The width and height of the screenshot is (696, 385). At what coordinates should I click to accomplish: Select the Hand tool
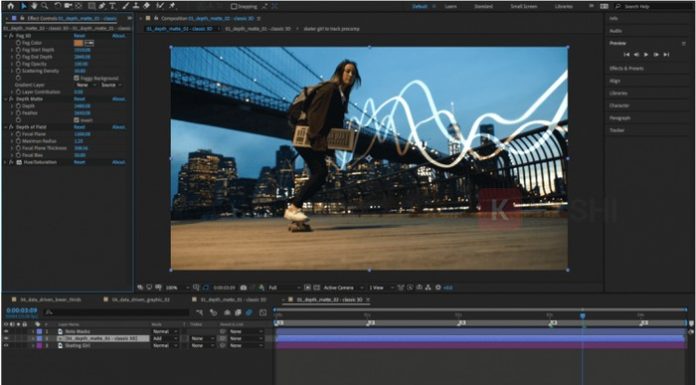tap(34, 6)
